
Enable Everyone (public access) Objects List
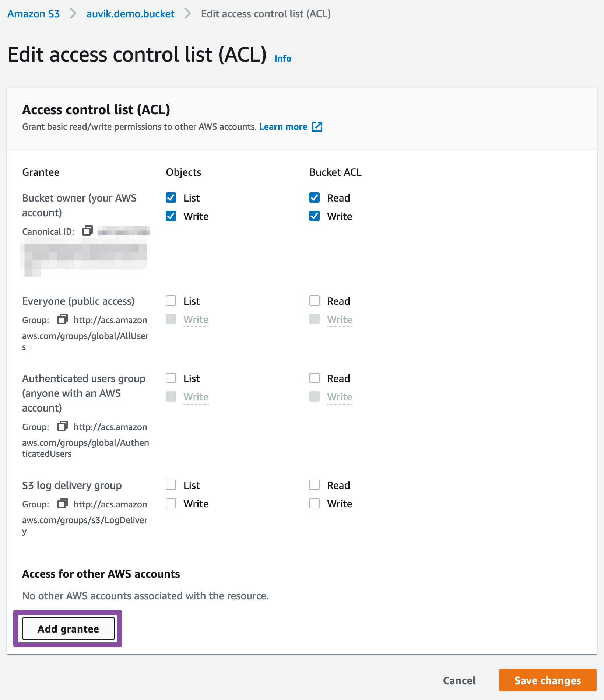[171, 301]
